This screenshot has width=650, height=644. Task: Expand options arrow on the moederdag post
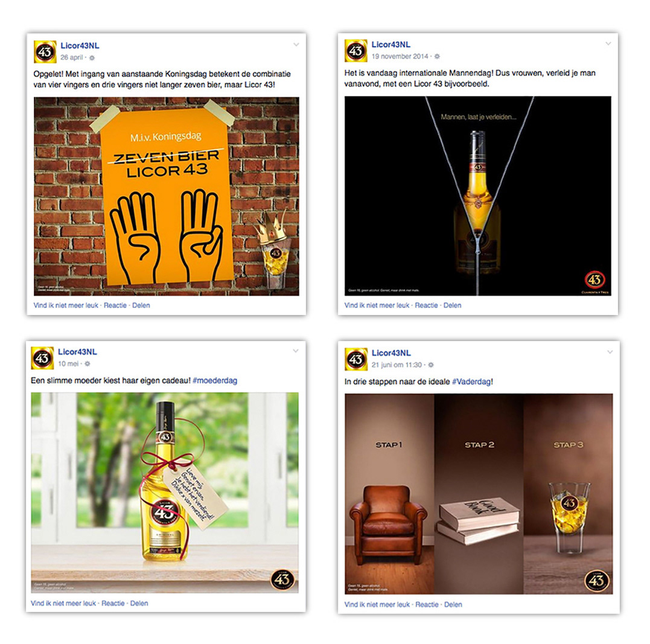pos(296,351)
